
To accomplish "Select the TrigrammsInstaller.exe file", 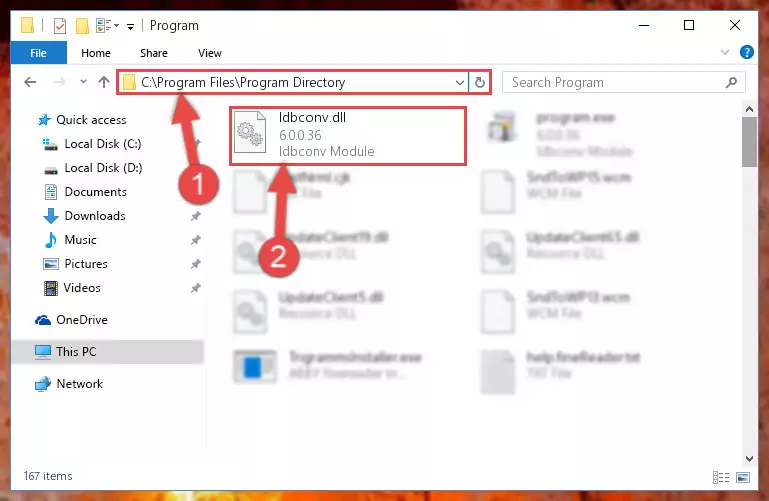I will pos(328,365).
